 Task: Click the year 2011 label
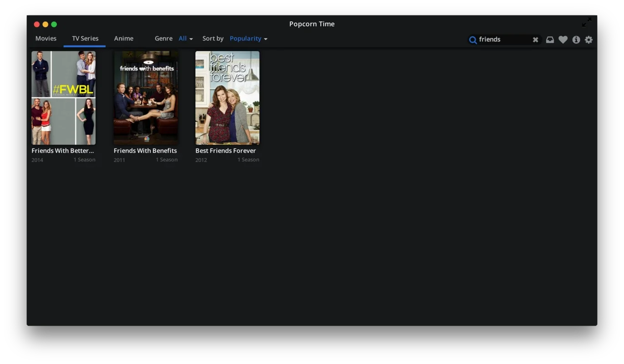pyautogui.click(x=119, y=160)
